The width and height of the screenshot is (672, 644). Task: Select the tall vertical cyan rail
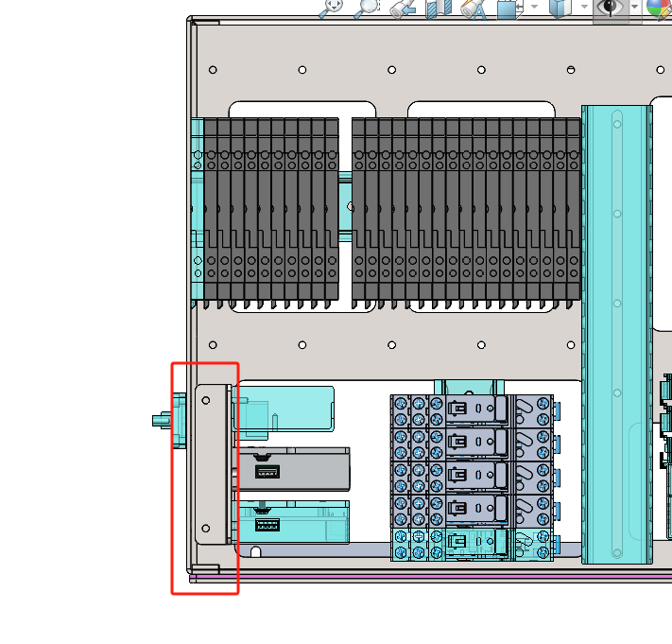click(616, 331)
